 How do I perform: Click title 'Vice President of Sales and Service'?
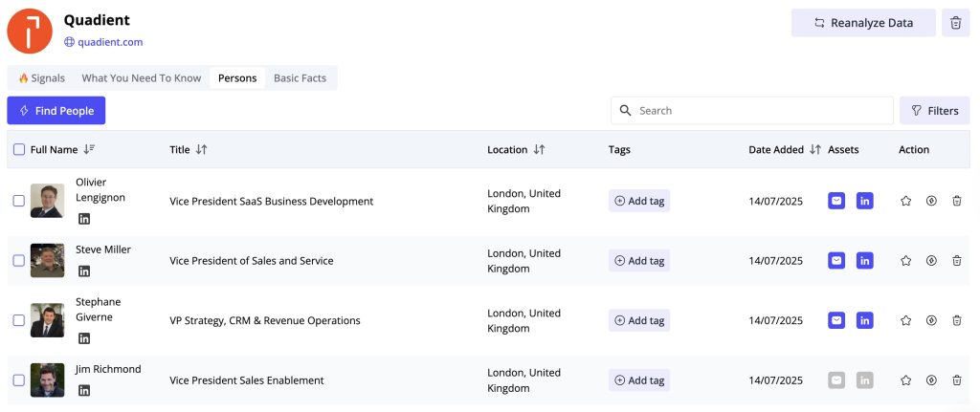252,260
